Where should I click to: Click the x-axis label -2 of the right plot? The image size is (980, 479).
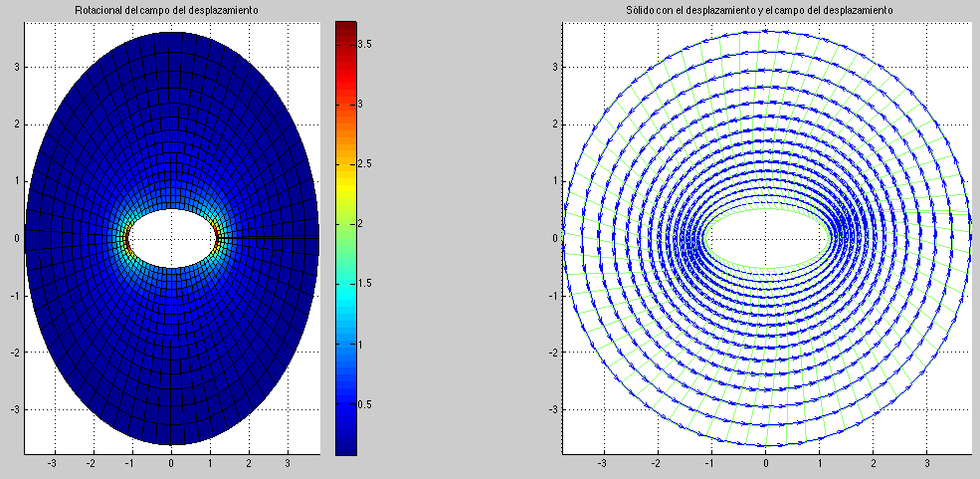(657, 464)
